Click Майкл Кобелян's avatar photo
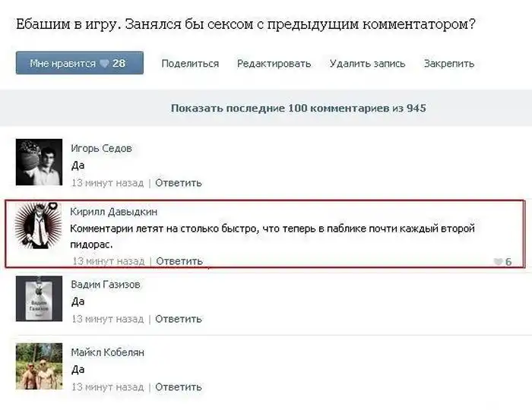Image resolution: width=532 pixels, height=410 pixels. click(39, 367)
